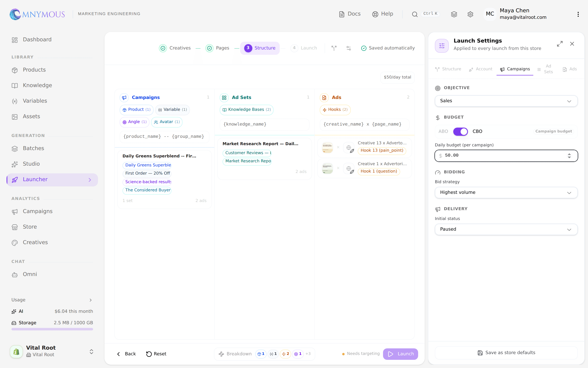Click the Campaigns megaphone icon in Analytics
The width and height of the screenshot is (588, 368).
click(14, 212)
